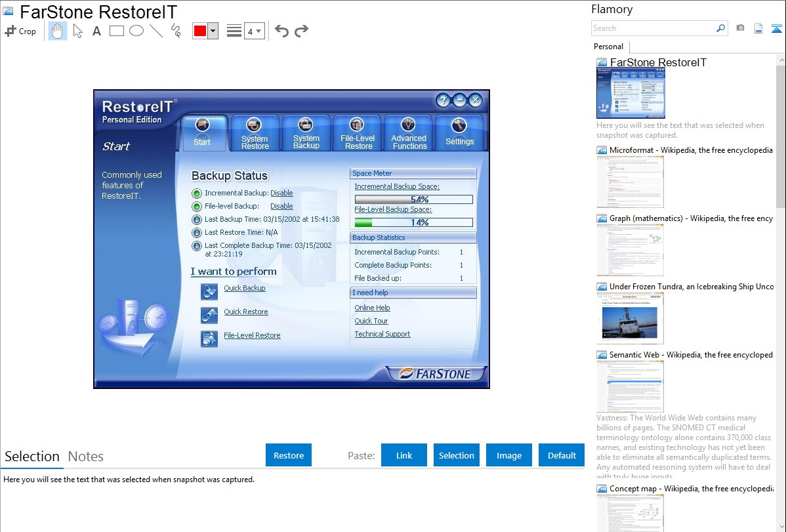This screenshot has width=786, height=532.
Task: Disable File-level Backup link
Action: (281, 206)
